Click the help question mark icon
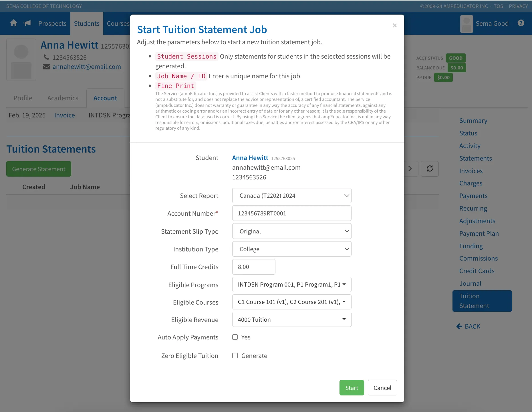 coord(521,23)
